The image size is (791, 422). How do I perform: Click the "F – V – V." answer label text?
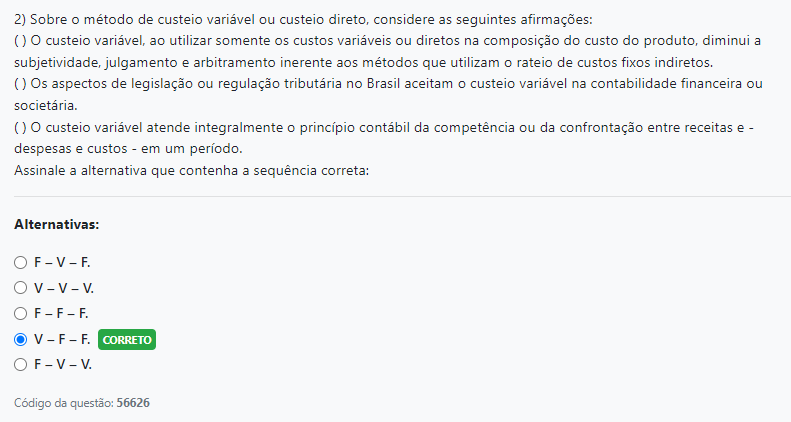tap(62, 365)
